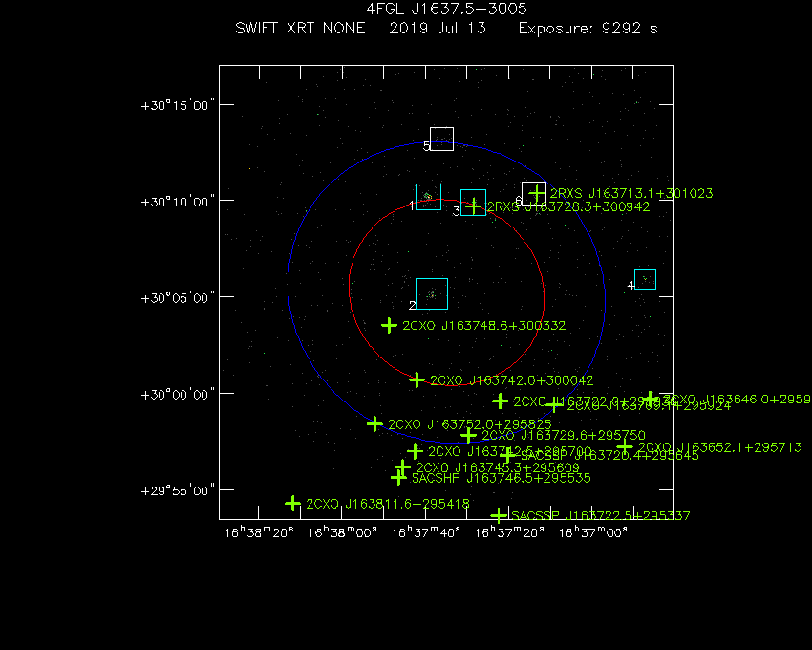812x650 pixels.
Task: Select the cyan box around source 4
Action: 645,279
